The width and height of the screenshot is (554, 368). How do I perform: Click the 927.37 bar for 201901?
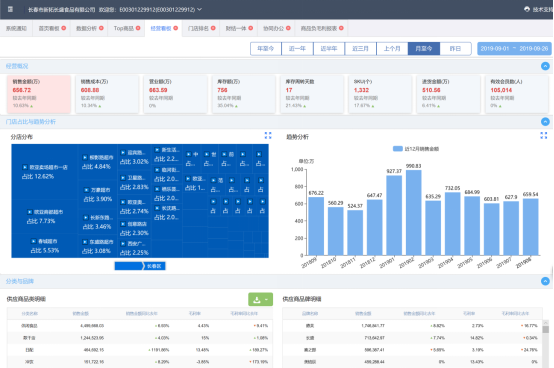[394, 215]
